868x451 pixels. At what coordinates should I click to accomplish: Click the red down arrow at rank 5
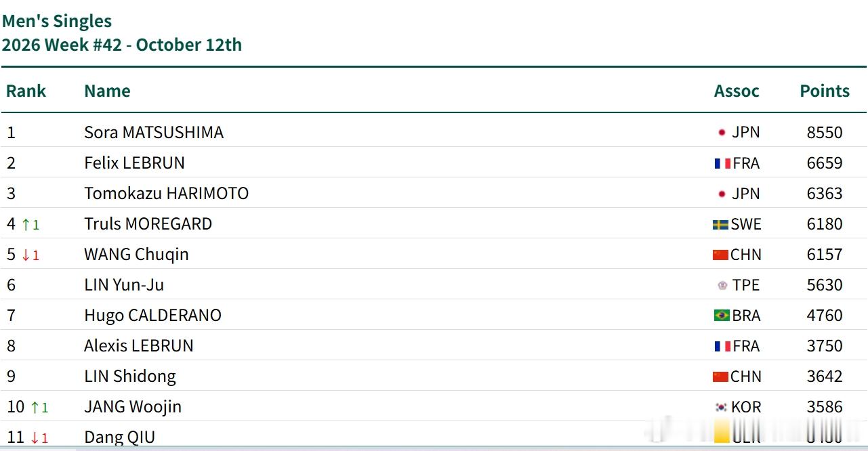[26, 255]
